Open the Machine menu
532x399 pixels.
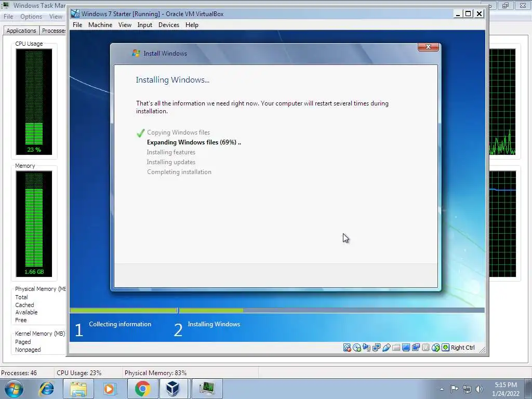pos(100,25)
